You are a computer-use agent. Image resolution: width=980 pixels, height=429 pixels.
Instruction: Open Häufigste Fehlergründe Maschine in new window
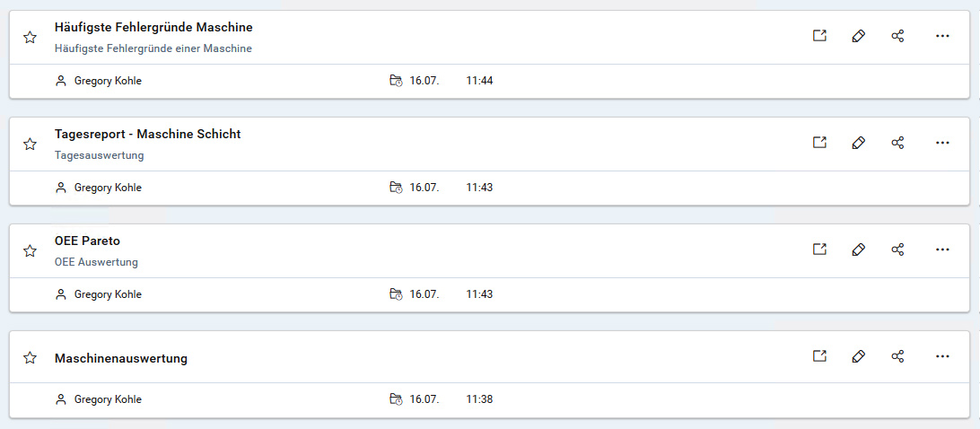(x=818, y=36)
